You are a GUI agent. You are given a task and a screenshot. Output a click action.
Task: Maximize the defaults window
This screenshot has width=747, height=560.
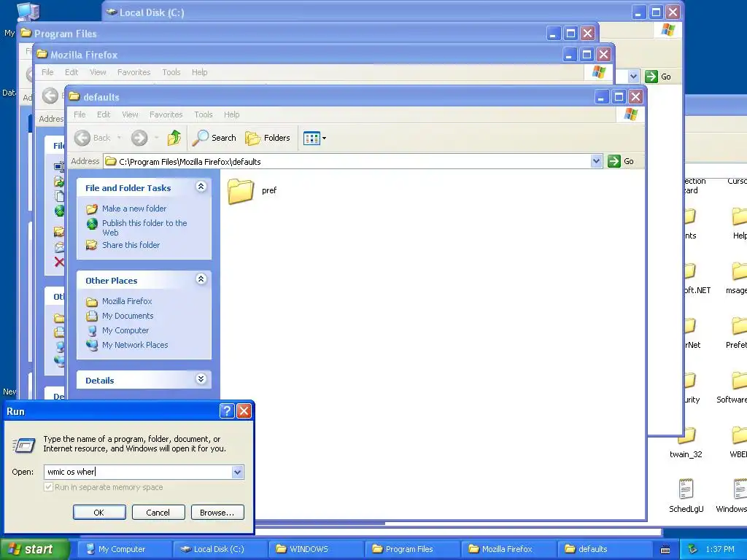[619, 97]
